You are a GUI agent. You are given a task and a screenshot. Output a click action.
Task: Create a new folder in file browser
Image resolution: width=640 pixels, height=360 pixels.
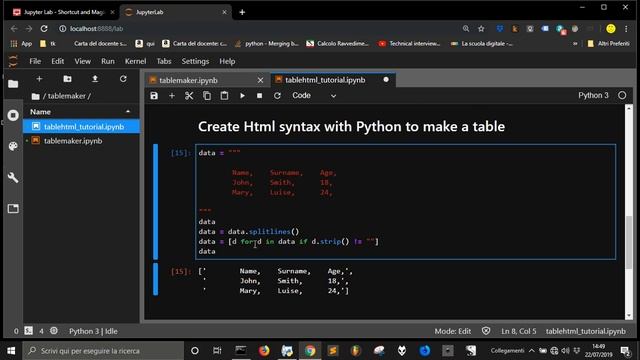(x=67, y=79)
